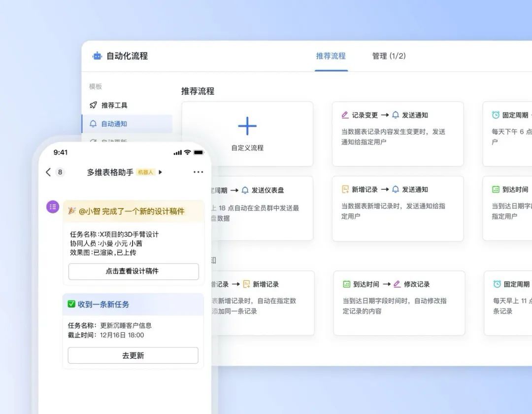Open the three-dot menu in phone chat
The image size is (532, 414).
[198, 172]
